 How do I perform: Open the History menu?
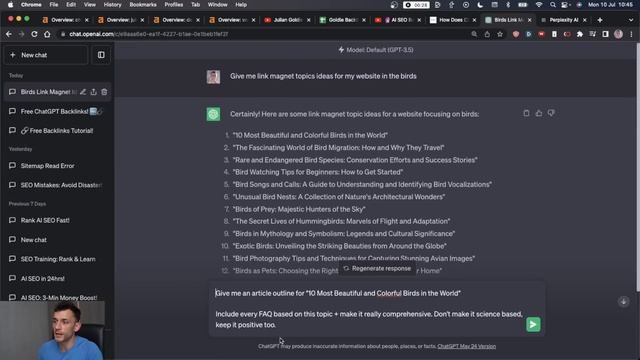[x=112, y=5]
